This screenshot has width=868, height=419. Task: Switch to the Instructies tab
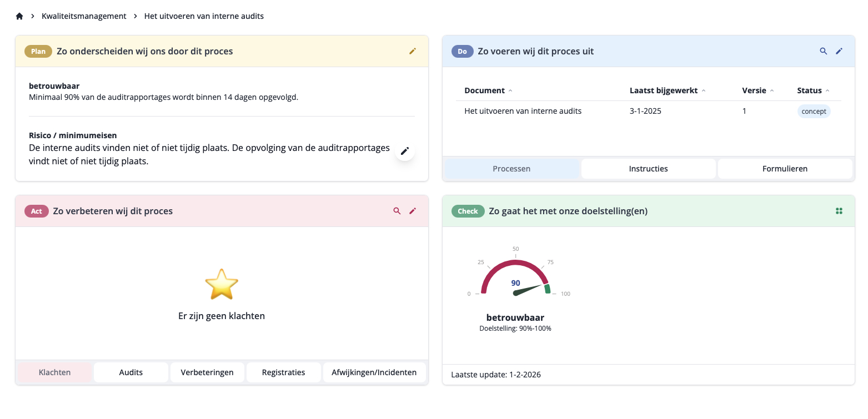tap(648, 169)
